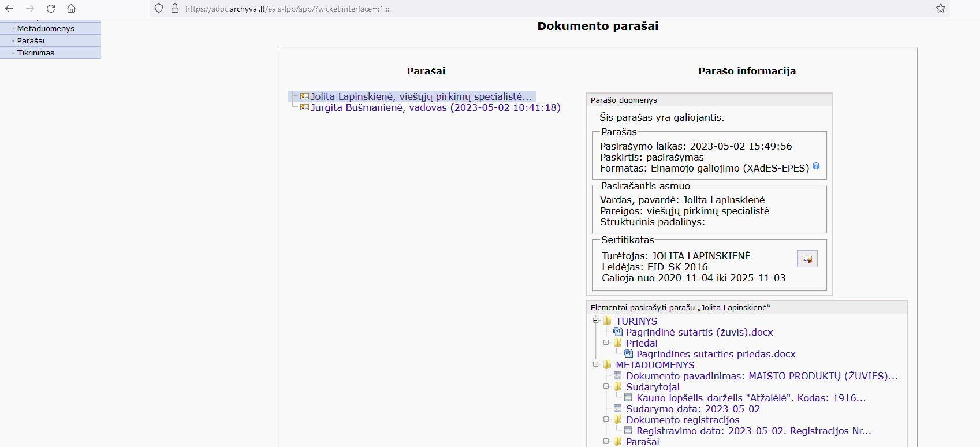Click the browser reload icon

click(51, 9)
